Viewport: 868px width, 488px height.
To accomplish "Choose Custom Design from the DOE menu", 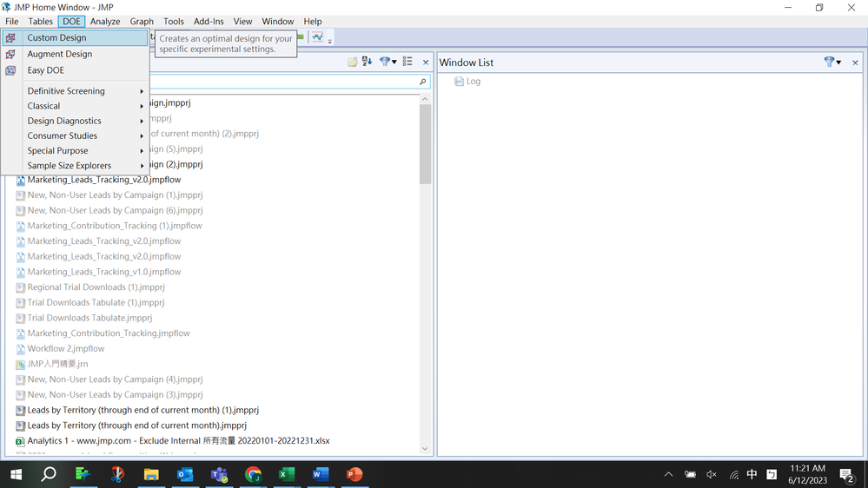I will coord(75,37).
